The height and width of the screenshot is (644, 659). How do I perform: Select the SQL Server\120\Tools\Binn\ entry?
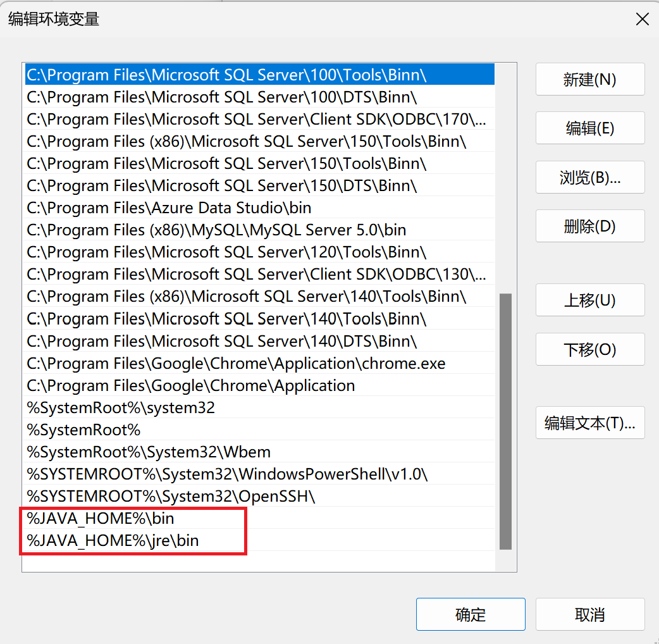click(260, 252)
